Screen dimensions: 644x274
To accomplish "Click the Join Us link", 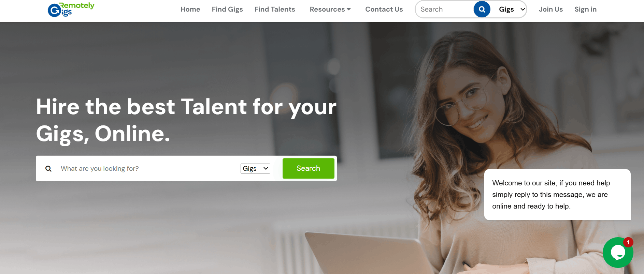I will (551, 9).
